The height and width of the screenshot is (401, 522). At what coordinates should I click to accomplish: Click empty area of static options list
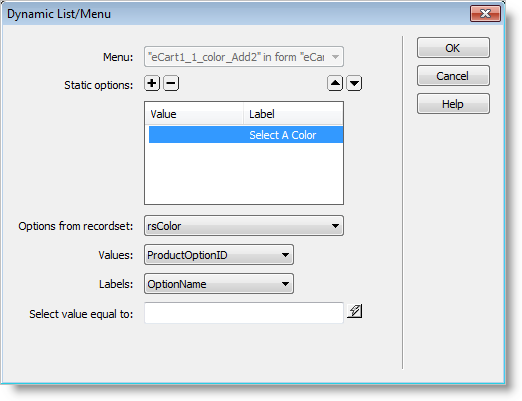244,173
